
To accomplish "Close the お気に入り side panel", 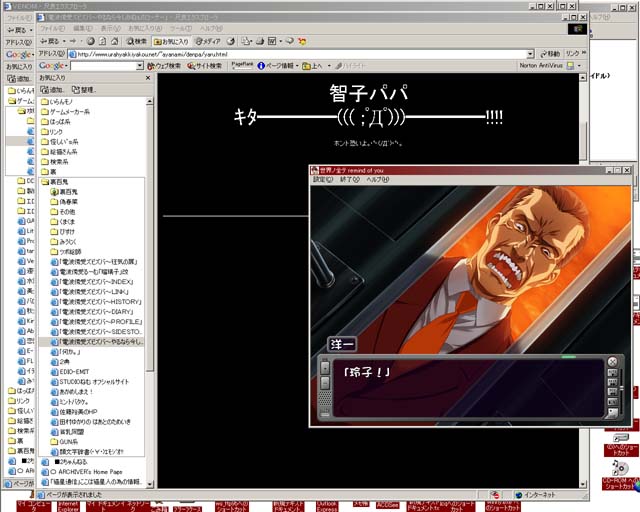I will pyautogui.click(x=148, y=78).
